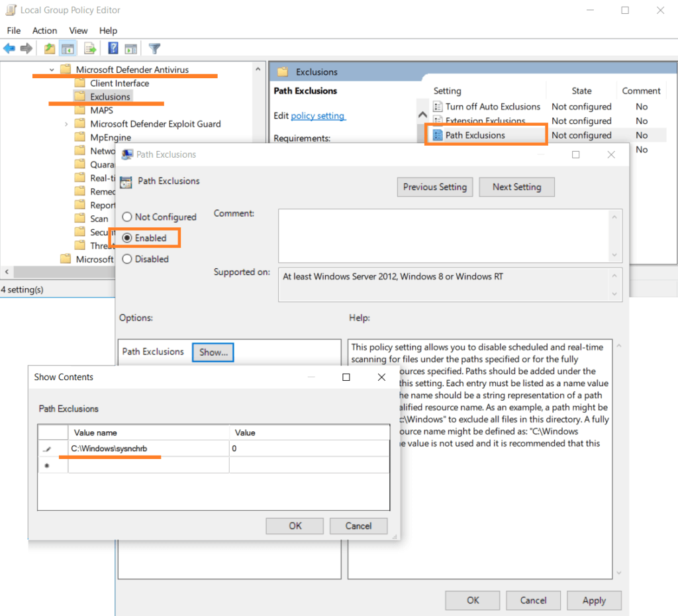Screen dimensions: 678x616
Task: Click the empty Value name cell in the new row
Action: (x=148, y=465)
